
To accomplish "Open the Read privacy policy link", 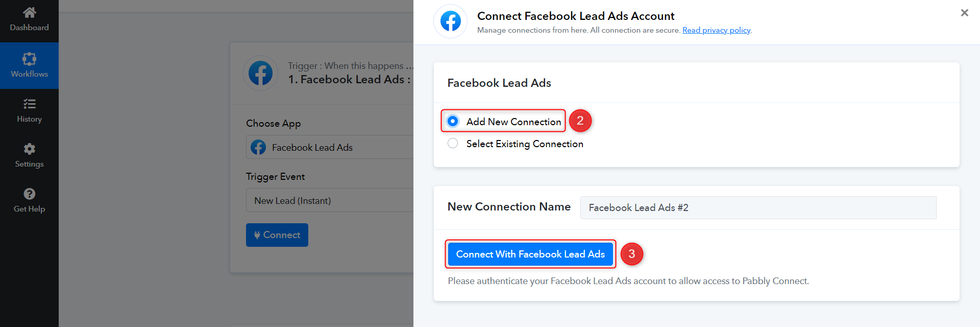I will pyautogui.click(x=716, y=30).
